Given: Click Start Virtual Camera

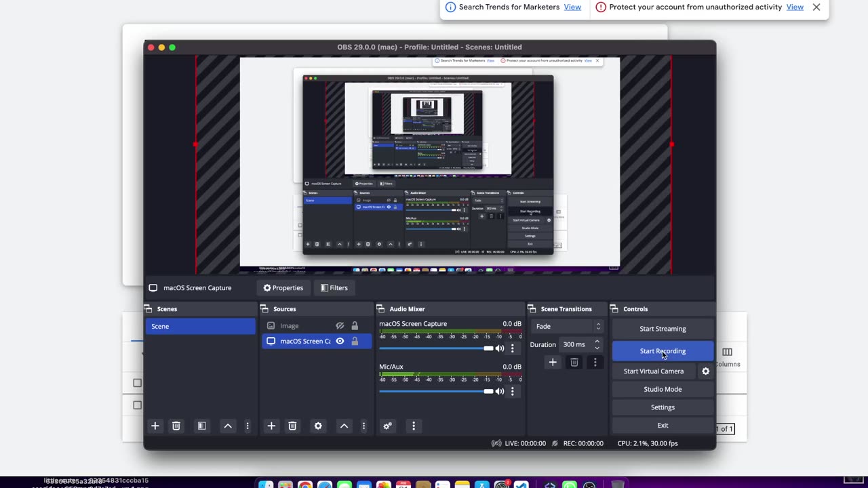Looking at the screenshot, I should pyautogui.click(x=654, y=371).
